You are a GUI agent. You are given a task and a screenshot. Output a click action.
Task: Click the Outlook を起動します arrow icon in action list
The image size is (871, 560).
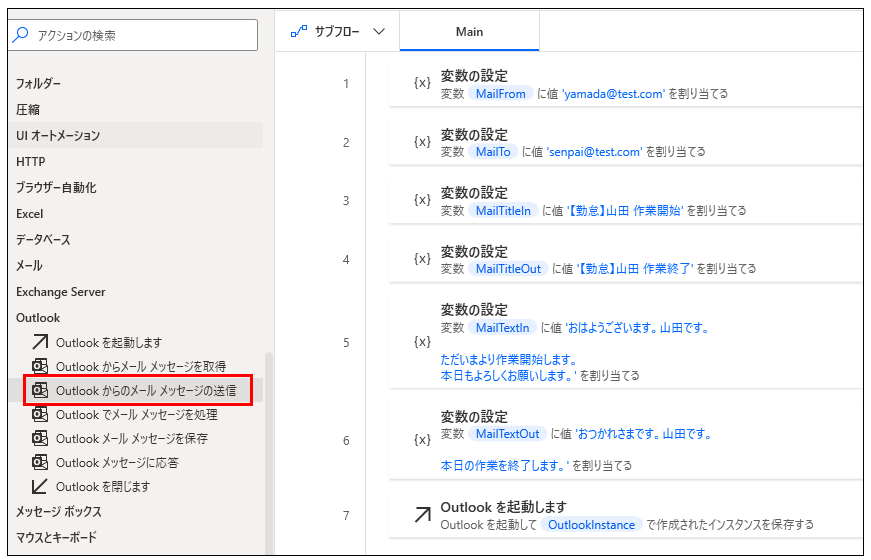tap(40, 342)
